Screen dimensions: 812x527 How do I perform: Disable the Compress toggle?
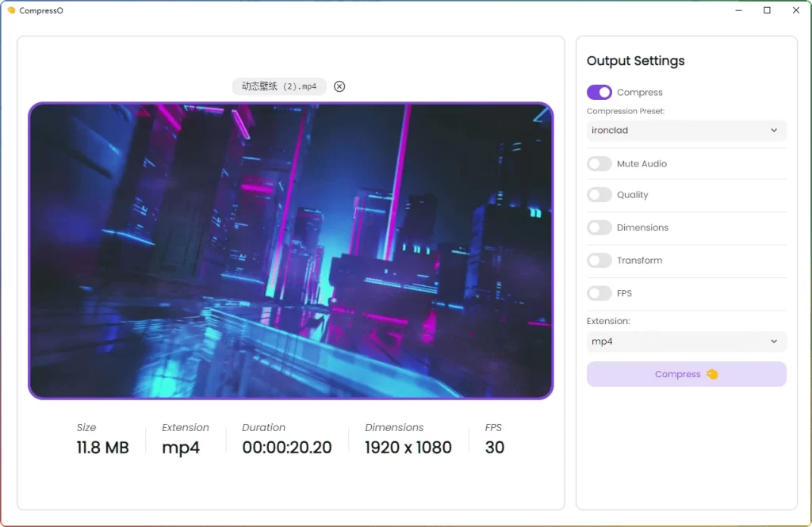click(x=599, y=93)
